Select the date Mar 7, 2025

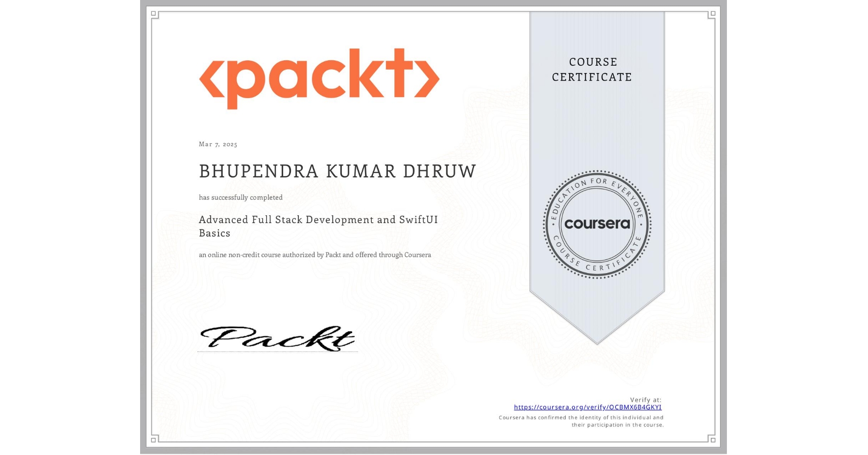pyautogui.click(x=218, y=144)
